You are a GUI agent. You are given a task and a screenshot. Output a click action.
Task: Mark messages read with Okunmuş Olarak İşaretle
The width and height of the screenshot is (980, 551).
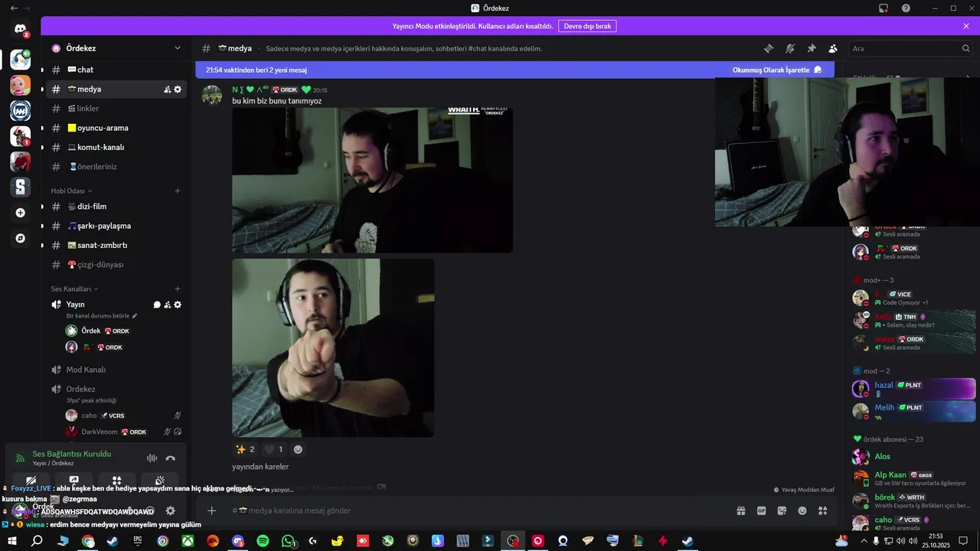point(776,70)
